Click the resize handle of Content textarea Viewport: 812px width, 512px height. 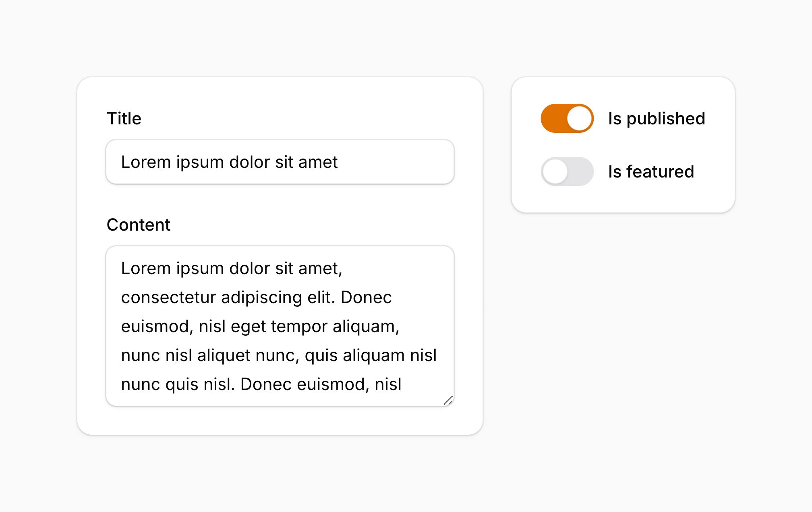click(x=448, y=401)
